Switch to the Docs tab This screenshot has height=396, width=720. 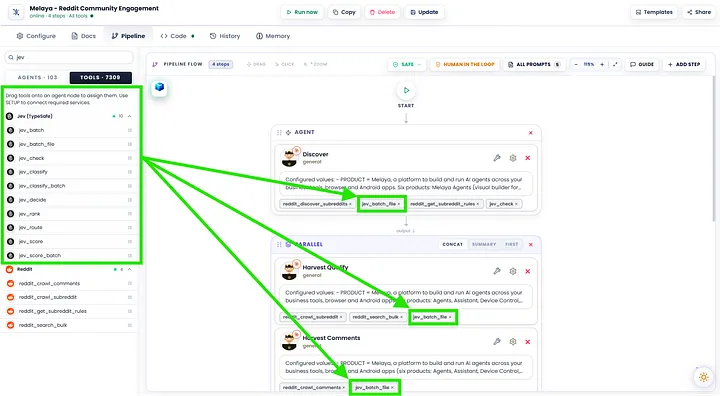pyautogui.click(x=84, y=36)
